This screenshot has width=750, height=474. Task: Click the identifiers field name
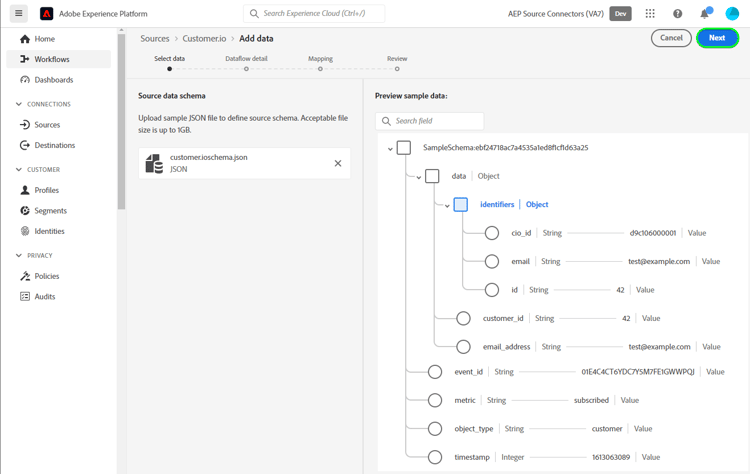497,204
